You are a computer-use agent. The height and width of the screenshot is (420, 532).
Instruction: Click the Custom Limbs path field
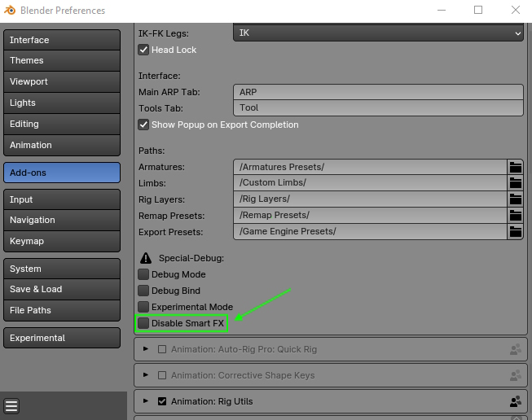370,183
